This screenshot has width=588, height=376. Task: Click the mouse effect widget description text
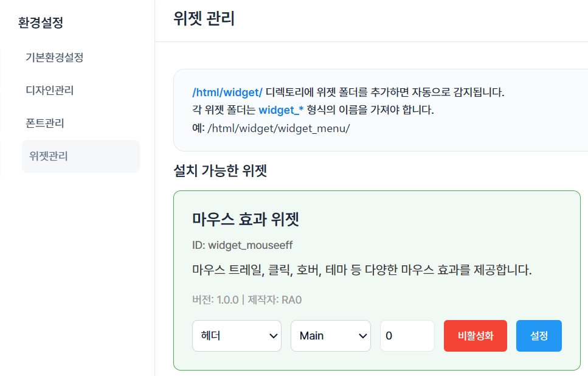(362, 270)
